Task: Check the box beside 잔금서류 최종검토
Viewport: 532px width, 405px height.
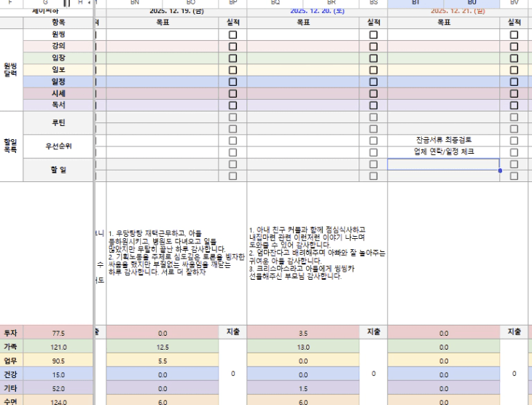Action: pyautogui.click(x=514, y=140)
